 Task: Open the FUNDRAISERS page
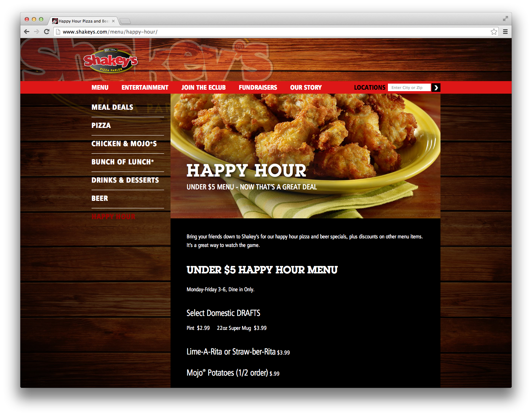(258, 87)
